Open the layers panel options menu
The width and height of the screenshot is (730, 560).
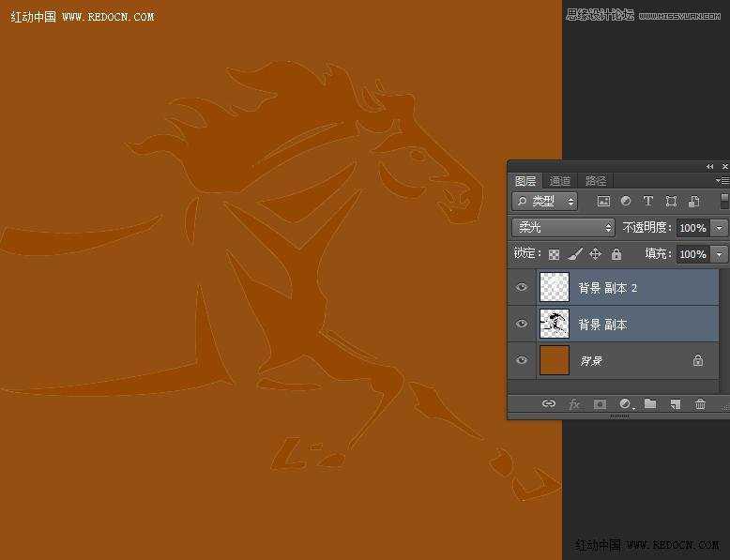(722, 180)
